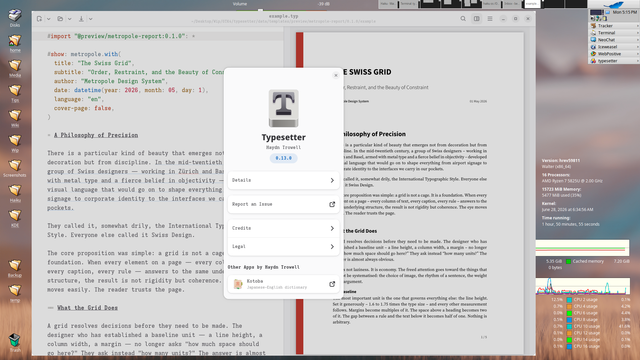Close the About Typesetter dialog
The image size is (640, 360).
pos(336,75)
